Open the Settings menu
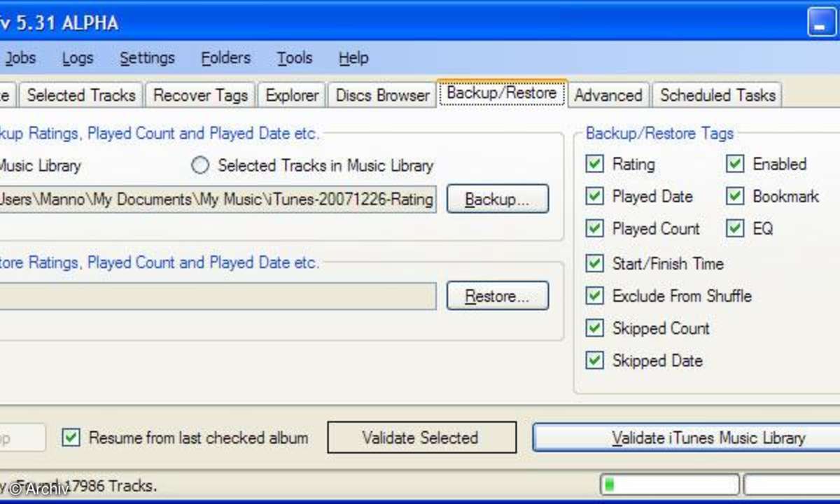840x504 pixels. [147, 58]
